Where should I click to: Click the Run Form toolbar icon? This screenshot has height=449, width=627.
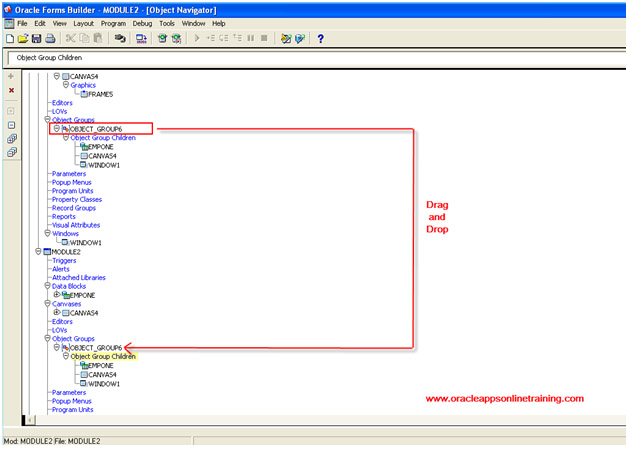click(141, 39)
